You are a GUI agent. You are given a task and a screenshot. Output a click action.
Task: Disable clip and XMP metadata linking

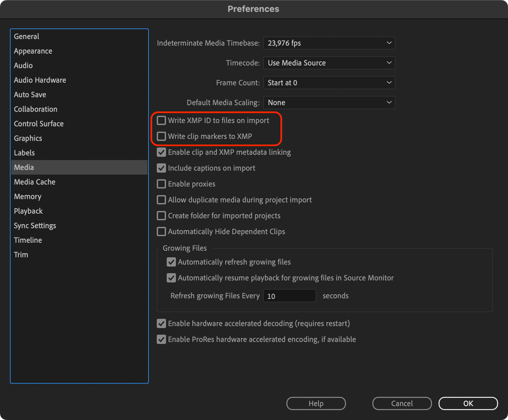point(161,152)
